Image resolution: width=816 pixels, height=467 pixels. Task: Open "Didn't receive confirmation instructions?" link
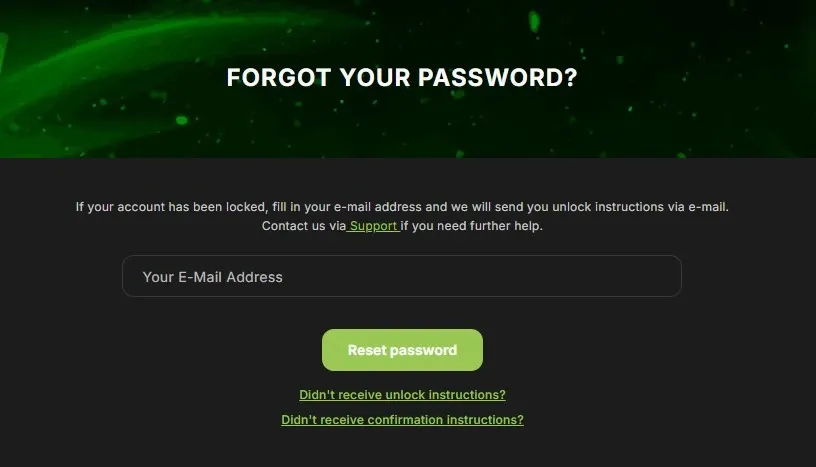coord(402,420)
